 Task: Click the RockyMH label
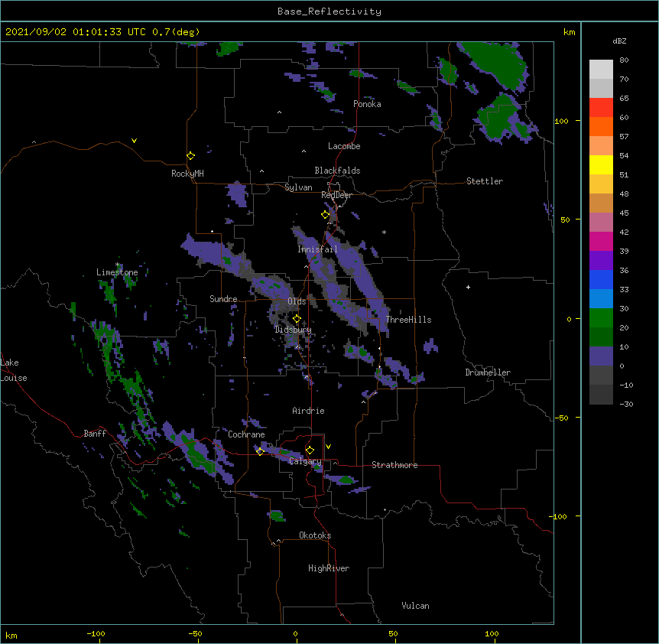187,174
